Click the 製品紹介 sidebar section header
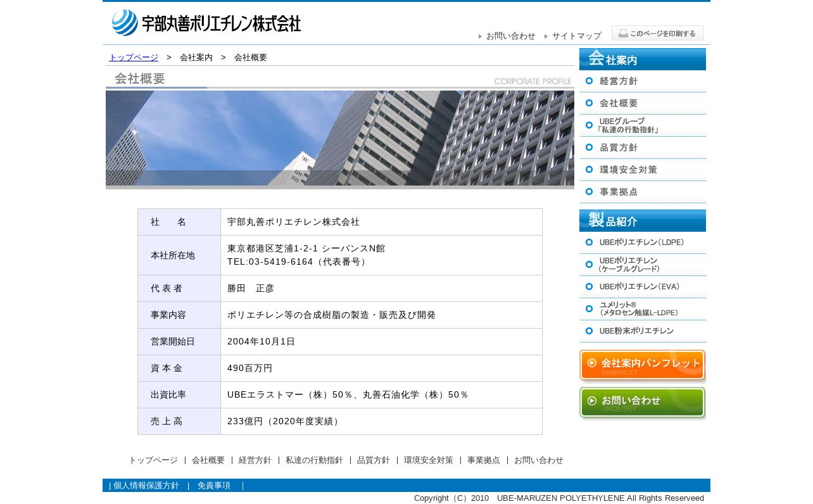Image resolution: width=813 pixels, height=504 pixels. pos(643,220)
